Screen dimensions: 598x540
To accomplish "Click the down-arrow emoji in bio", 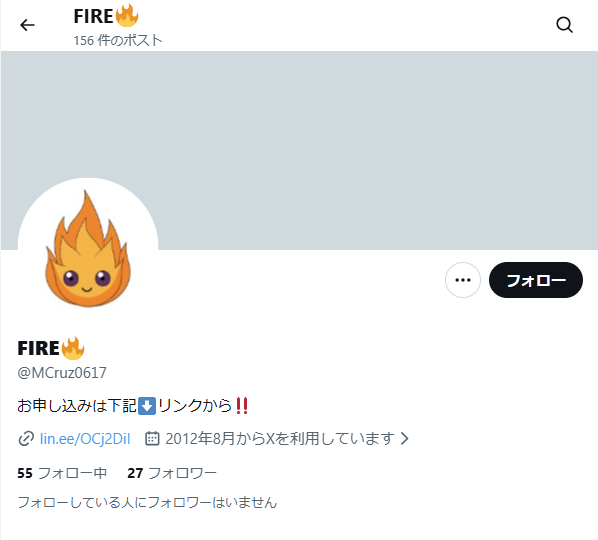I will (146, 406).
